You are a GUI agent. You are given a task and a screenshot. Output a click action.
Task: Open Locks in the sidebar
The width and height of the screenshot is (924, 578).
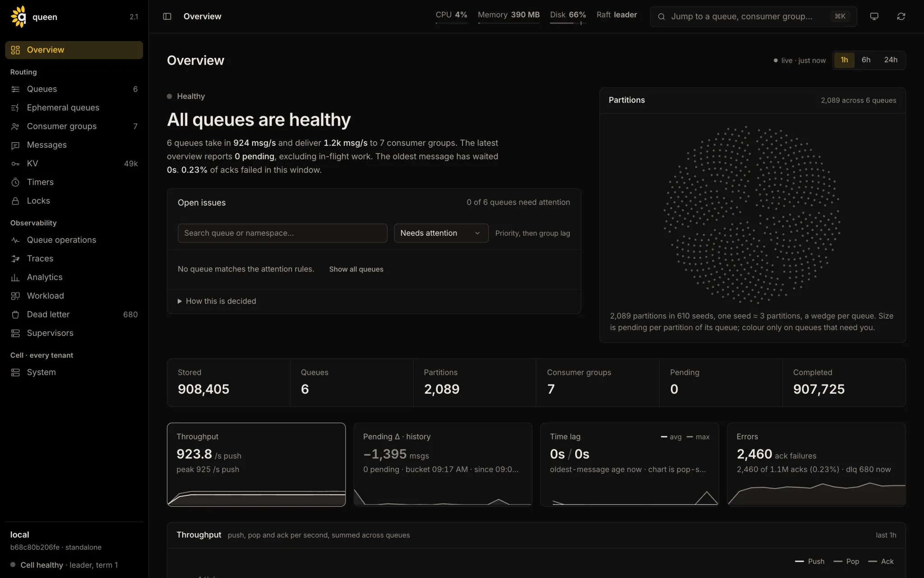coord(74,200)
